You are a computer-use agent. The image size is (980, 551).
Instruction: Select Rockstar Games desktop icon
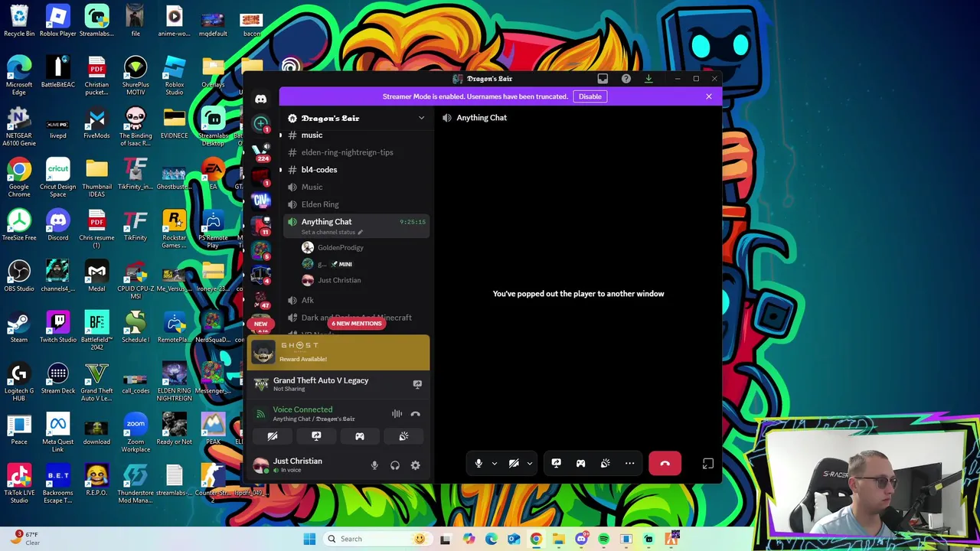174,230
